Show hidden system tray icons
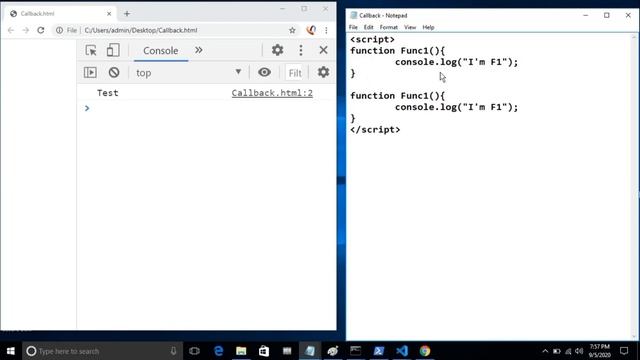This screenshot has width=640, height=360. click(x=545, y=351)
